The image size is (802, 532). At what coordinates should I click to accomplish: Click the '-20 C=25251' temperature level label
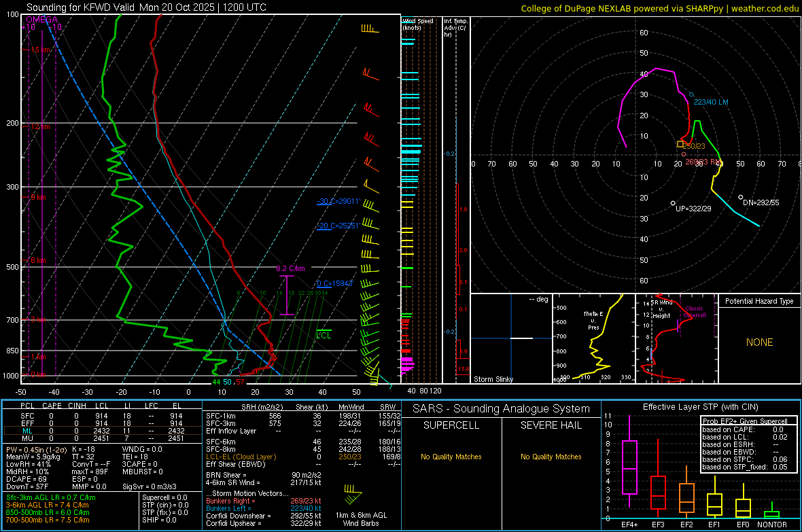coord(338,226)
